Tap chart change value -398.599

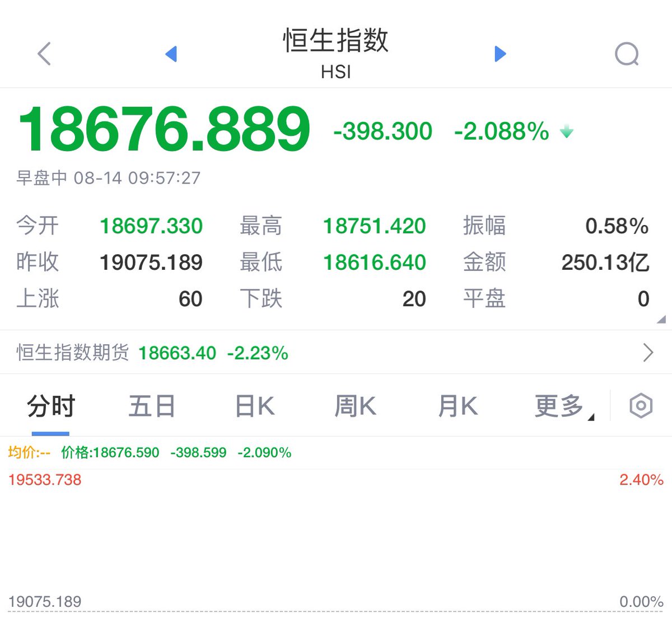198,452
